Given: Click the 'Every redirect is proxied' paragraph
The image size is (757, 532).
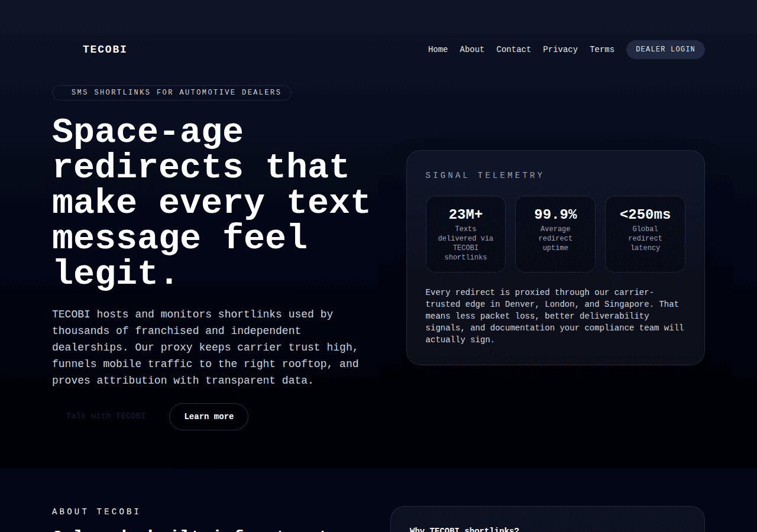Looking at the screenshot, I should pyautogui.click(x=555, y=316).
